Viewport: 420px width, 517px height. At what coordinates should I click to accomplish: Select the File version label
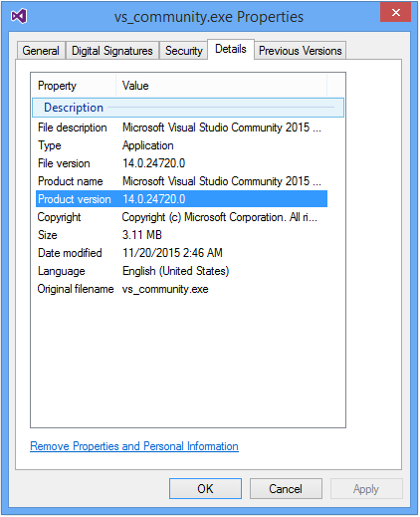tap(64, 163)
